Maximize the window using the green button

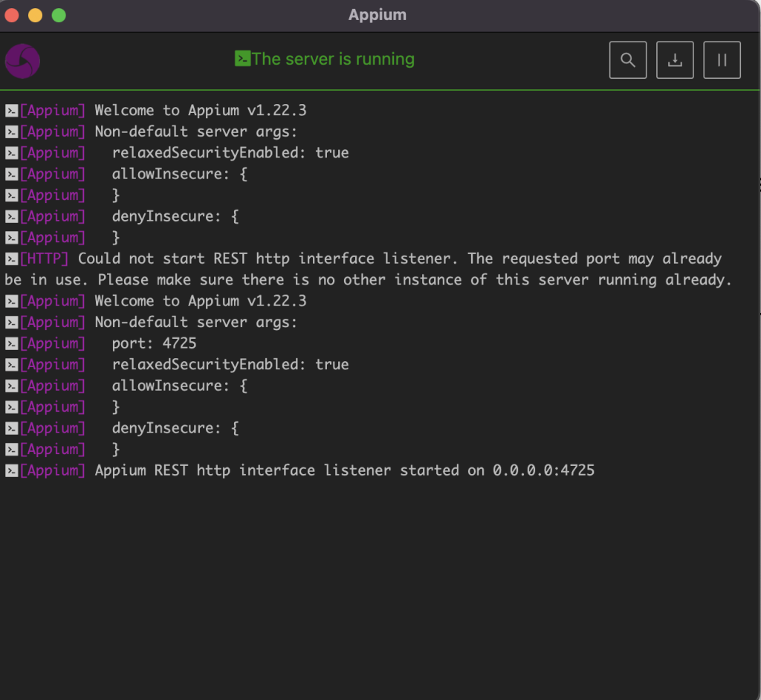[59, 16]
